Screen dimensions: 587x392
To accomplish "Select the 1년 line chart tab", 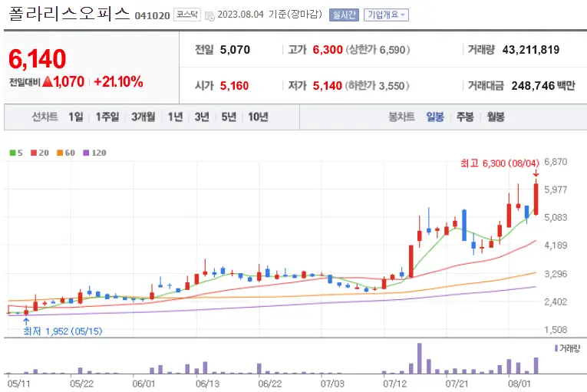I will point(175,117).
